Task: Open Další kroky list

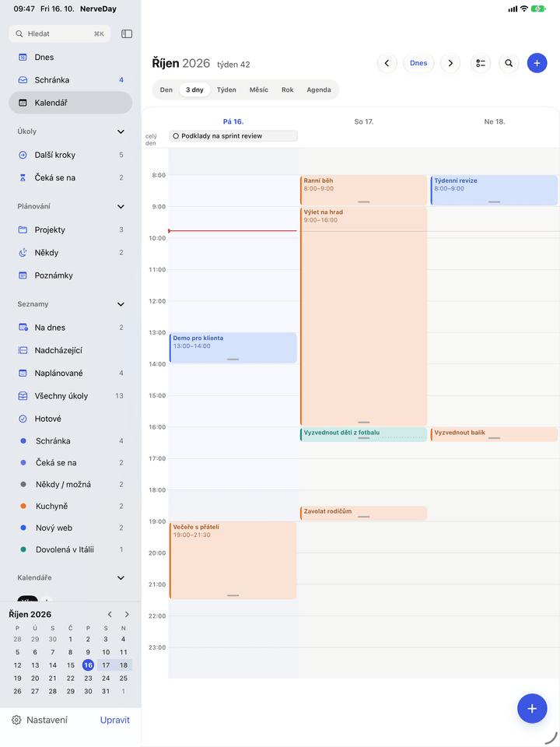Action: pos(71,155)
